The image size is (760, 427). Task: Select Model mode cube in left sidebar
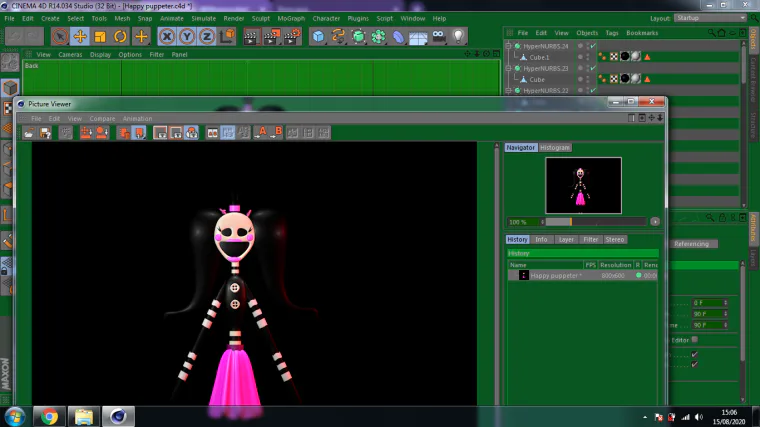tap(10, 88)
